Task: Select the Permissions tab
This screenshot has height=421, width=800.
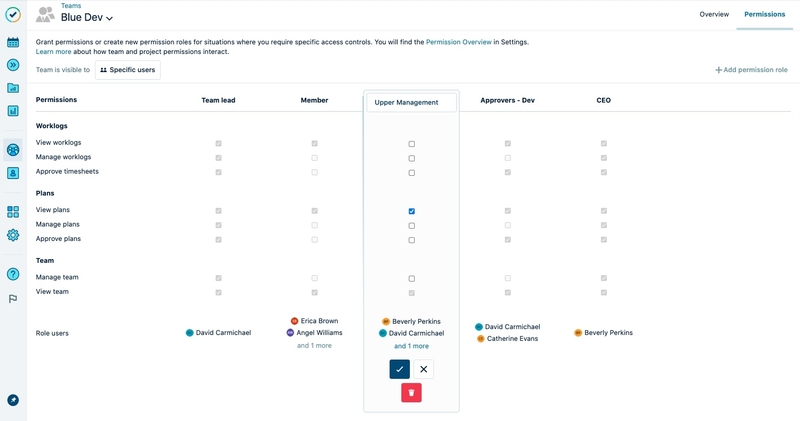Action: pyautogui.click(x=764, y=15)
